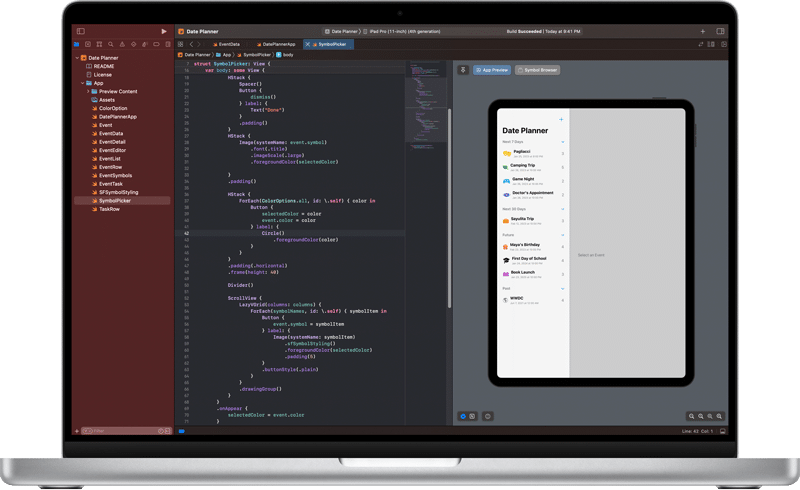Switch to the DatePlannerApp tab
Screen dimensions: 800x490
tap(276, 44)
